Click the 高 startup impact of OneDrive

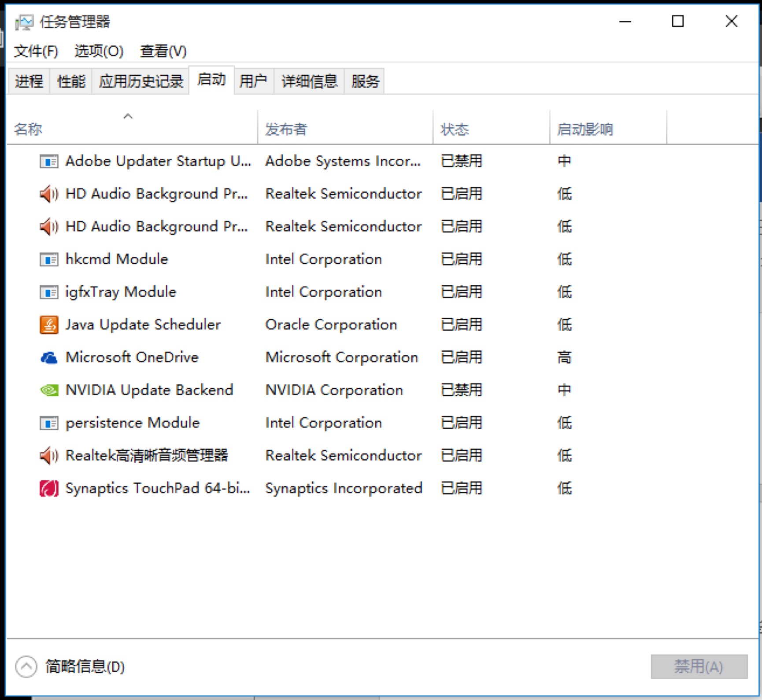coord(564,357)
